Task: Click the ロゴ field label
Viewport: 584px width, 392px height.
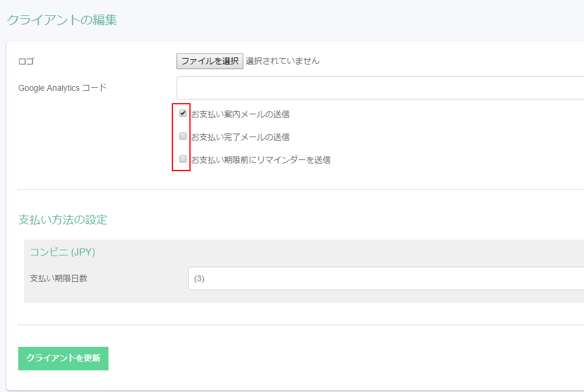Action: point(26,62)
